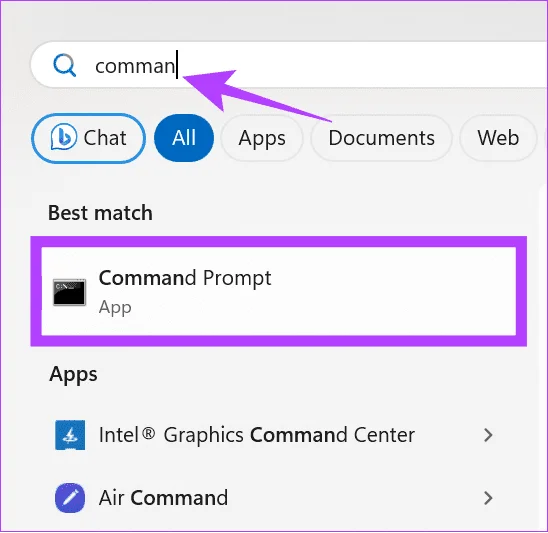The height and width of the screenshot is (533, 548).
Task: Click the Air Command pen icon
Action: tap(70, 498)
